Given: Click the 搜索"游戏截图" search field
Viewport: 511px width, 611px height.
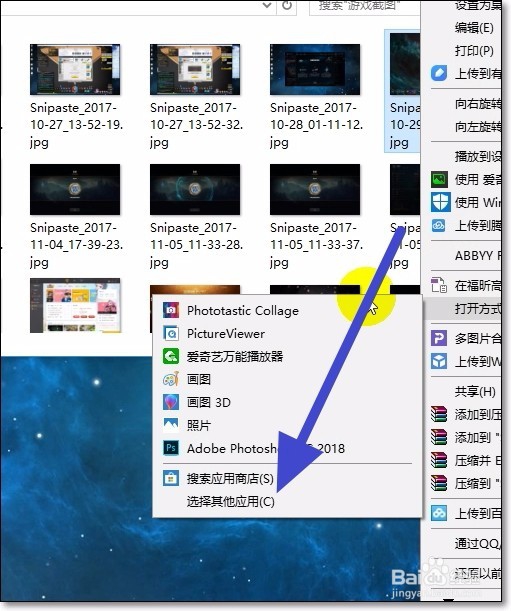Looking at the screenshot, I should (365, 6).
